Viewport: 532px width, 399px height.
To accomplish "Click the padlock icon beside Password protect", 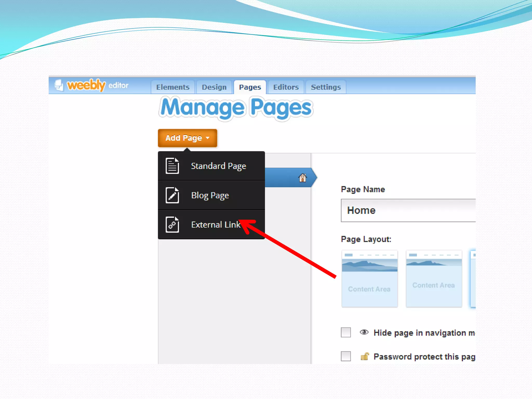I will click(x=365, y=356).
